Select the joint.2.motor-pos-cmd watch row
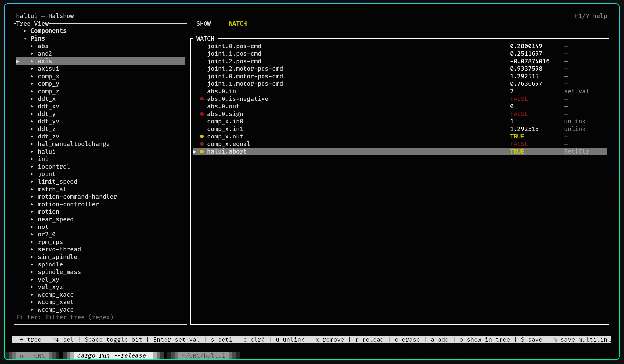 pyautogui.click(x=400, y=69)
